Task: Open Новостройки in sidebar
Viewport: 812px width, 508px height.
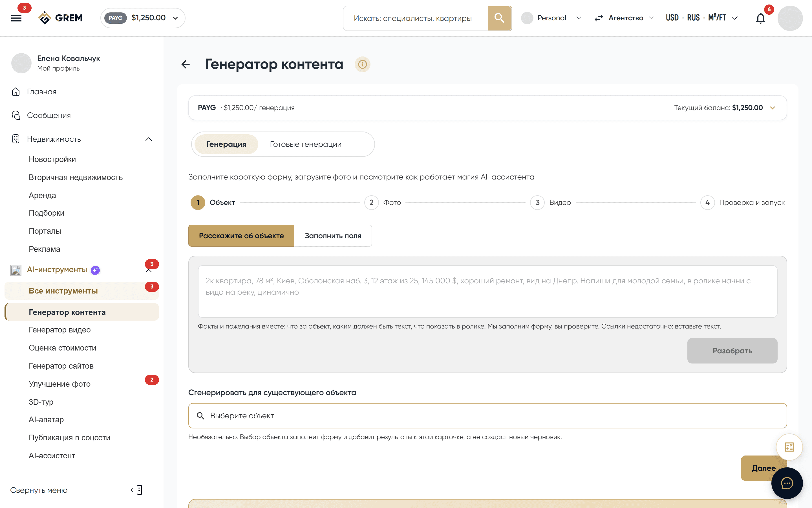Action: 52,159
